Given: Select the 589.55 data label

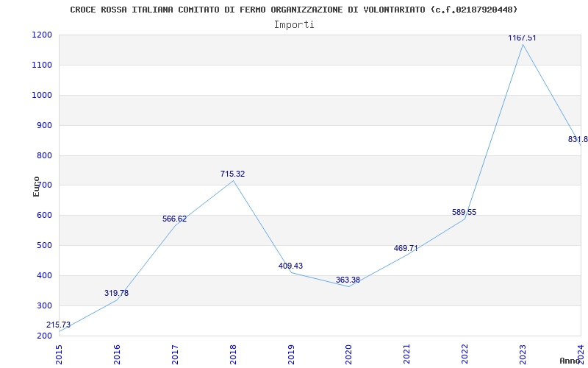Looking at the screenshot, I should [x=464, y=212].
